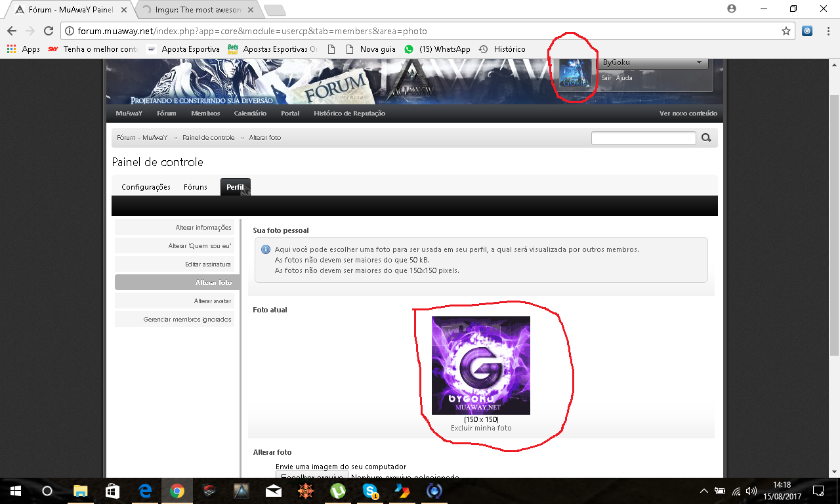Open Microsoft Edge from the taskbar
Viewport: 840px width, 504px height.
(x=145, y=491)
